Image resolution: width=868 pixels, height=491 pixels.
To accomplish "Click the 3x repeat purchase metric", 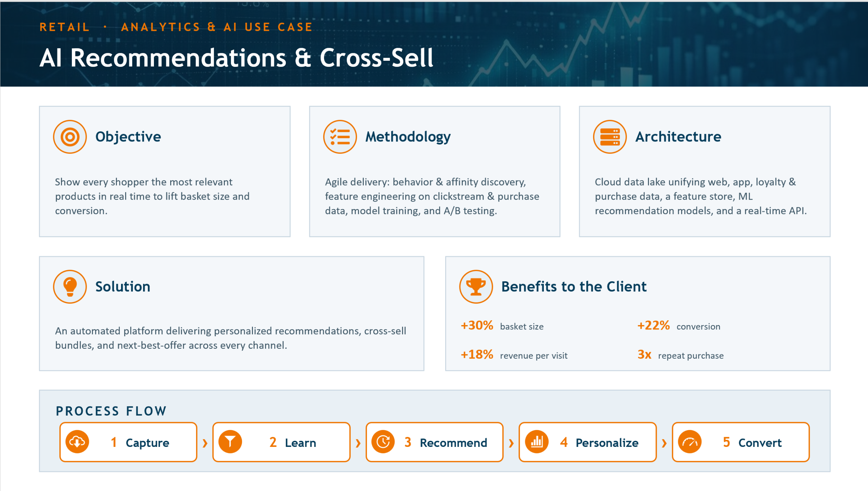I will 680,355.
